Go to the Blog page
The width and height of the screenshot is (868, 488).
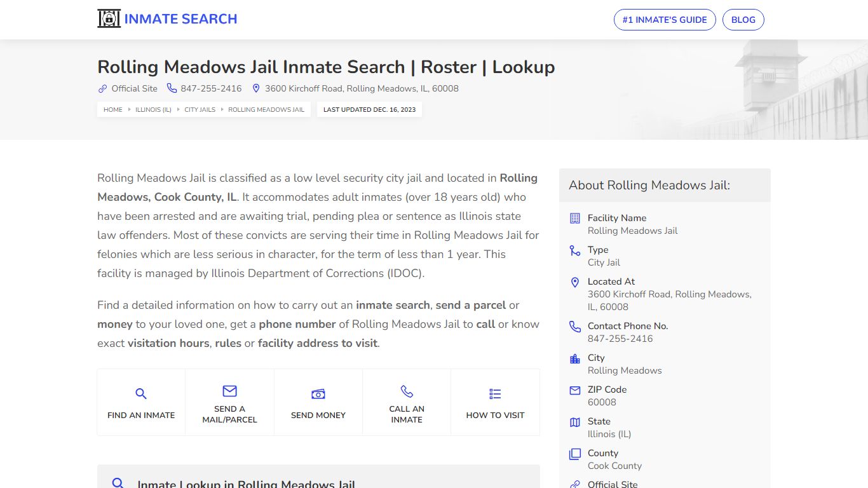pyautogui.click(x=743, y=20)
